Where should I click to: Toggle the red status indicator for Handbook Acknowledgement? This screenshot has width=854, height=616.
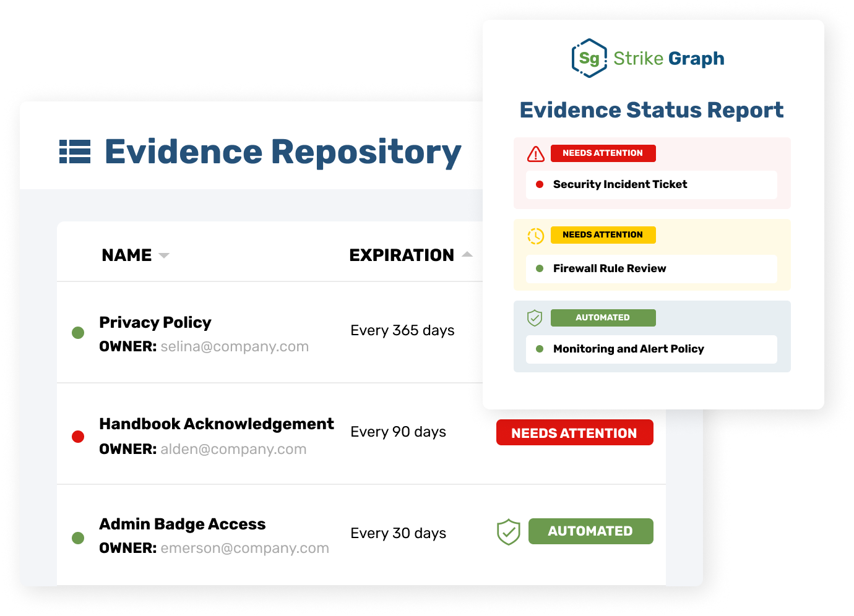[78, 436]
